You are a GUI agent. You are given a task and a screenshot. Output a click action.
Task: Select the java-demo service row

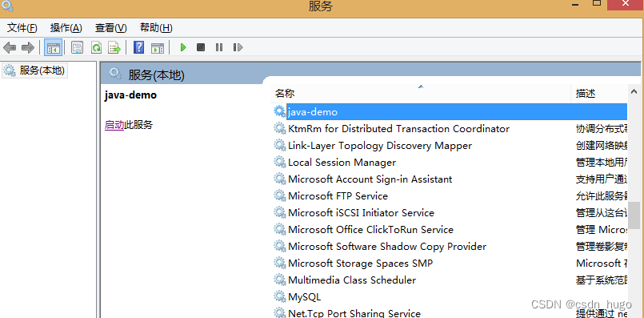tap(450, 112)
